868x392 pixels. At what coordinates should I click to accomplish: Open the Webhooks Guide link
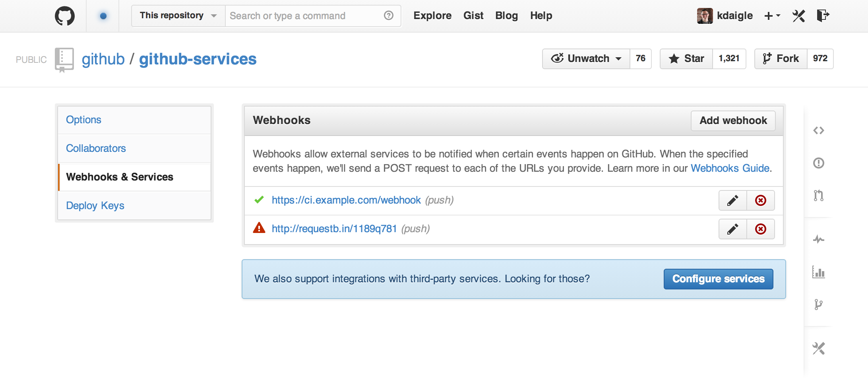pos(730,168)
